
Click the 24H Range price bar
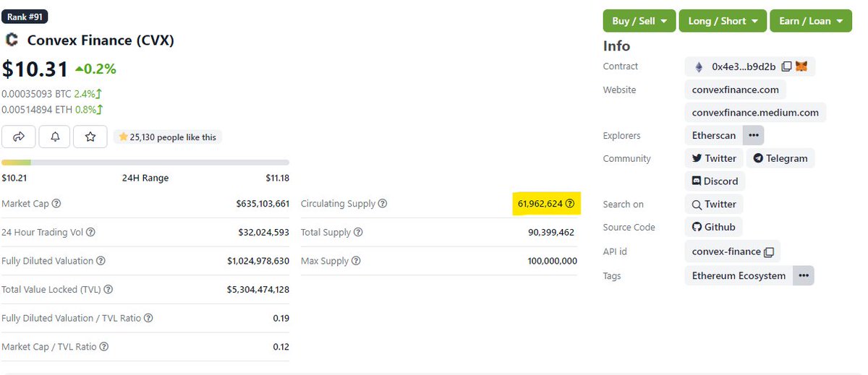click(x=145, y=163)
